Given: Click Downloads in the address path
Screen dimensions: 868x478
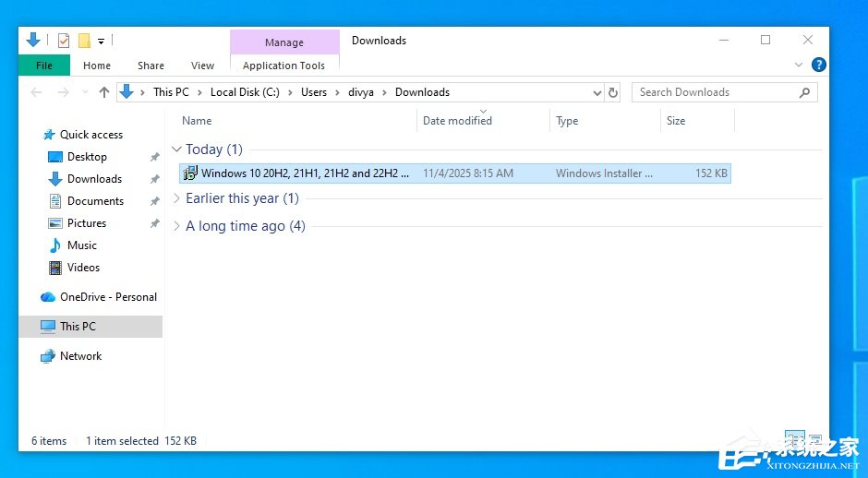Looking at the screenshot, I should pos(422,92).
